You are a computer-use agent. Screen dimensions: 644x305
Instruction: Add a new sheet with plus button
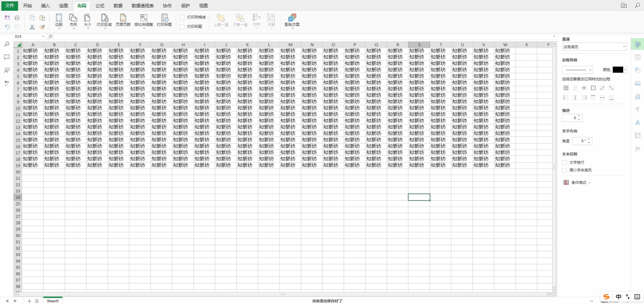29,301
